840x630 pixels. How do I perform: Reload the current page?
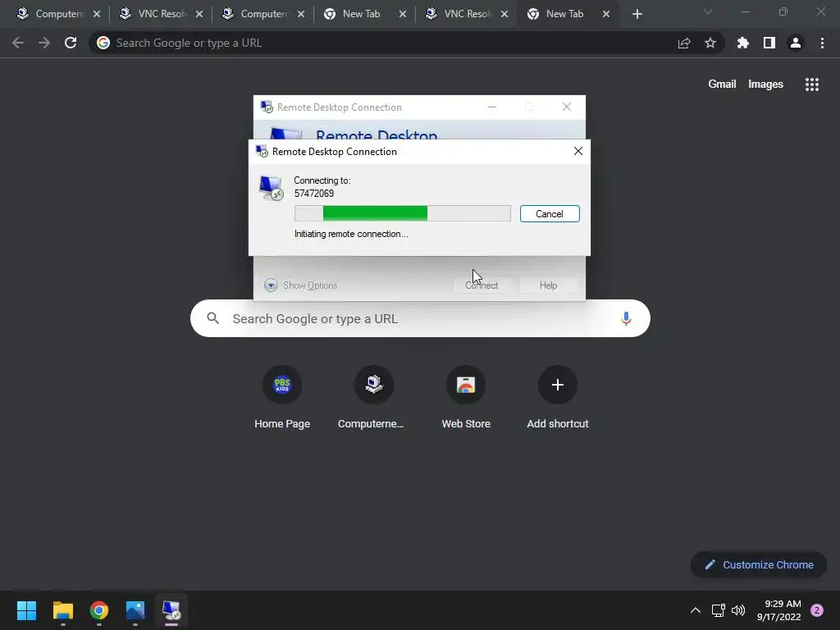tap(71, 43)
